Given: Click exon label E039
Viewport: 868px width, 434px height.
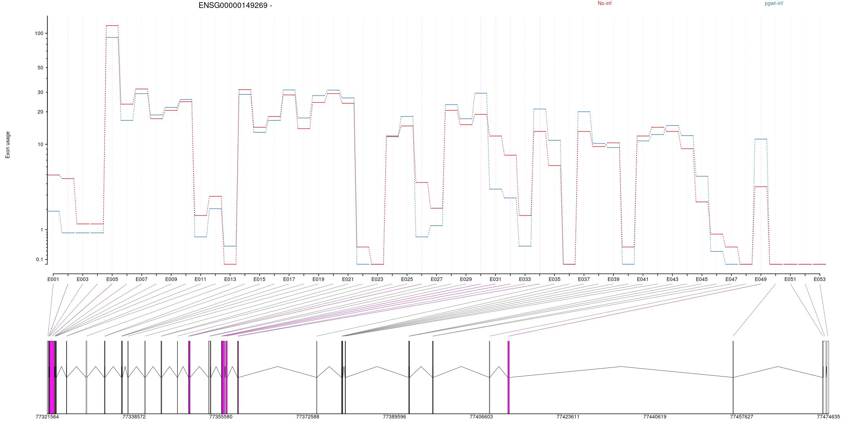Looking at the screenshot, I should point(613,279).
